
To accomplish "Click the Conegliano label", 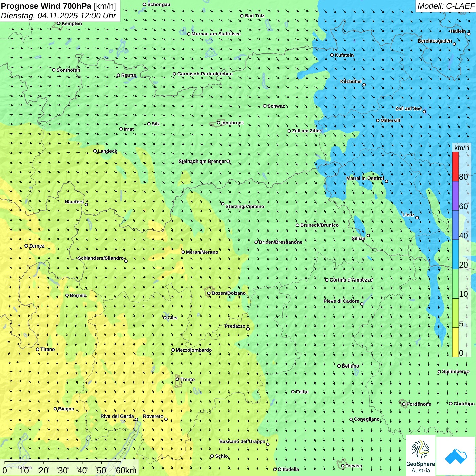I will [367, 419].
